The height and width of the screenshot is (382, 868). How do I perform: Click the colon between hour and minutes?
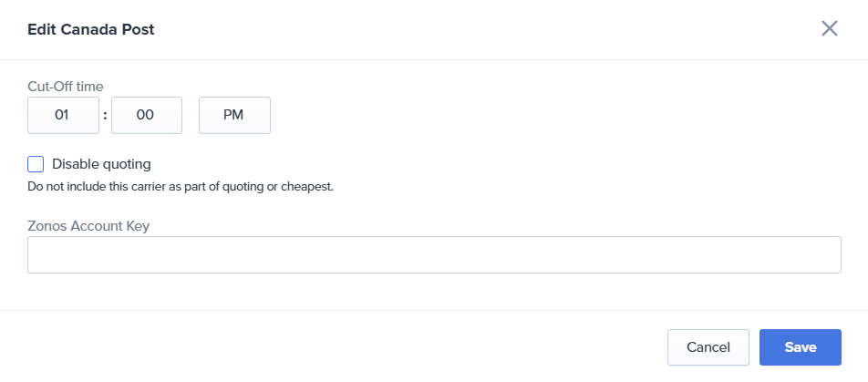coord(105,117)
